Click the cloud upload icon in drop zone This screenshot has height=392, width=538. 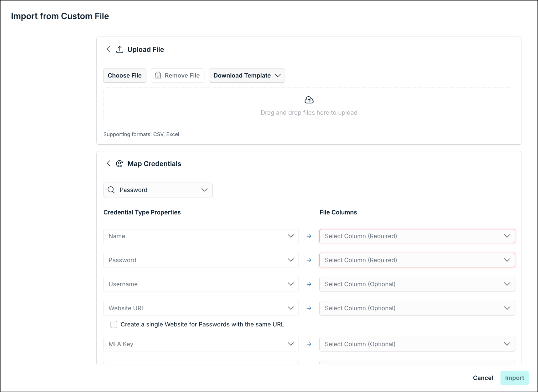tap(309, 100)
